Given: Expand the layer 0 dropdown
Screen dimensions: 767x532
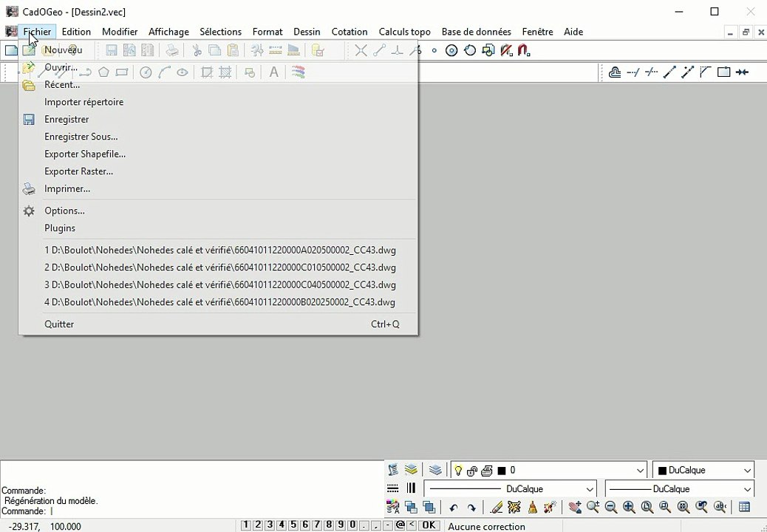Looking at the screenshot, I should coord(641,471).
